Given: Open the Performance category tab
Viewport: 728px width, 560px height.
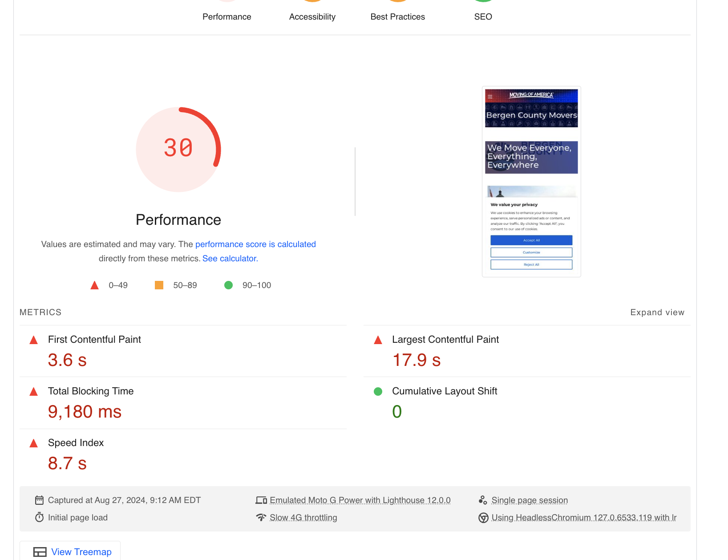Looking at the screenshot, I should tap(227, 16).
